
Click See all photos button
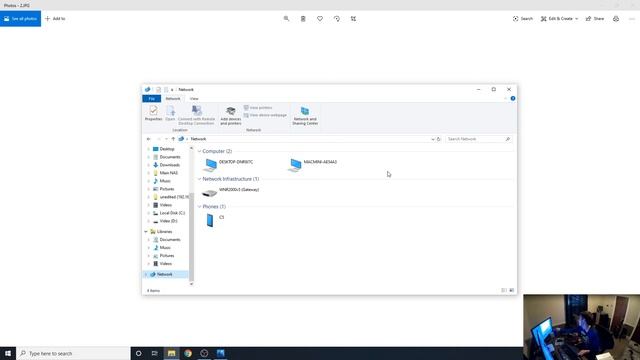(20, 19)
